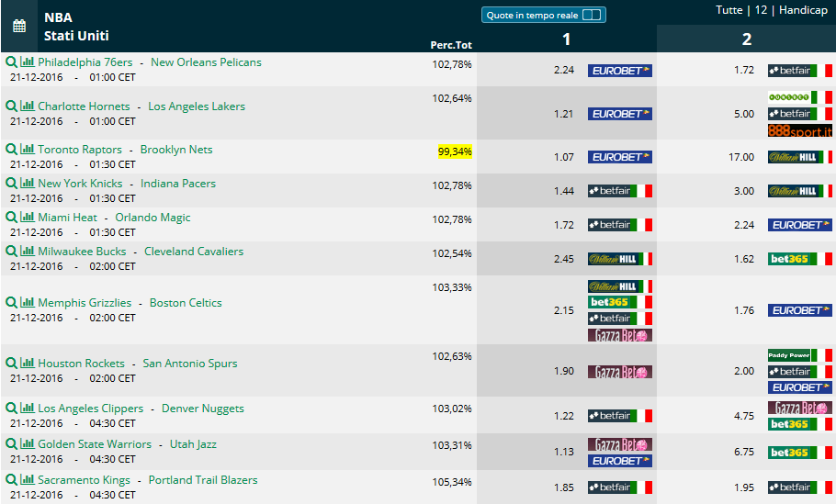Open stats chart for Miami Heat match
The image size is (836, 504).
click(28, 218)
